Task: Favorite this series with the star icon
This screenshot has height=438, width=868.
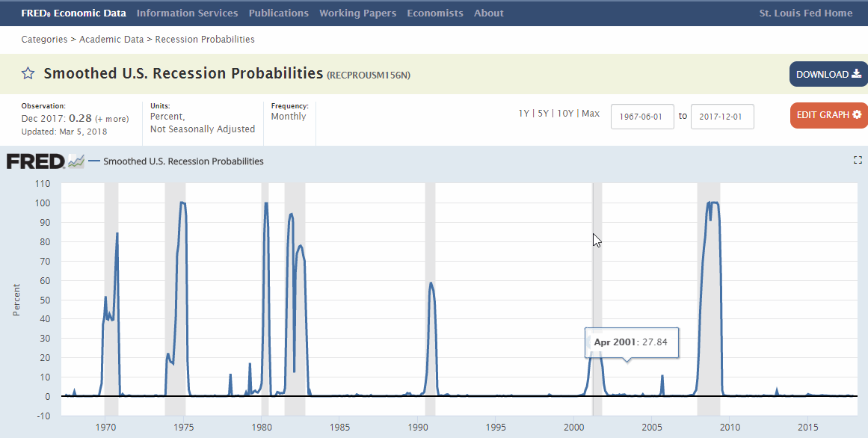Action: 28,74
